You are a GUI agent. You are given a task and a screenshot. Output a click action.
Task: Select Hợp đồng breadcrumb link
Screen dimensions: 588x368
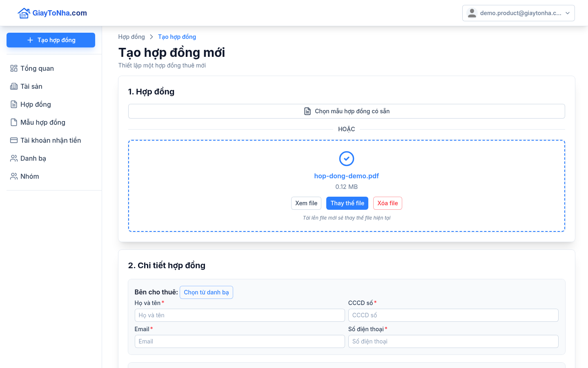point(131,37)
